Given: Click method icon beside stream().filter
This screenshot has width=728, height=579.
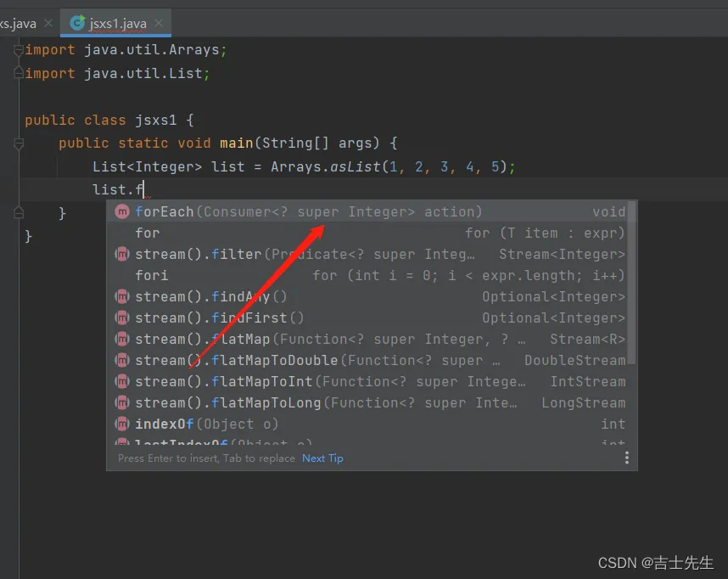Looking at the screenshot, I should [122, 254].
